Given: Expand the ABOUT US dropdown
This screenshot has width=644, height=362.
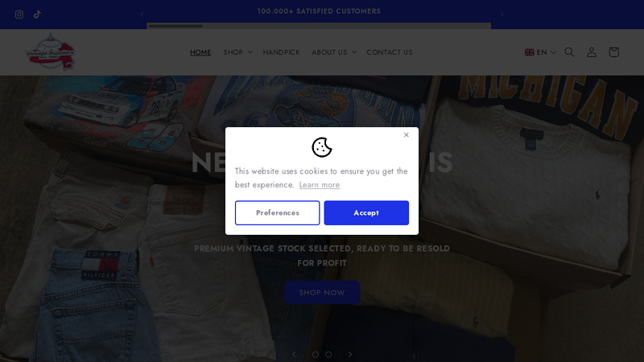Looking at the screenshot, I should click(x=334, y=52).
